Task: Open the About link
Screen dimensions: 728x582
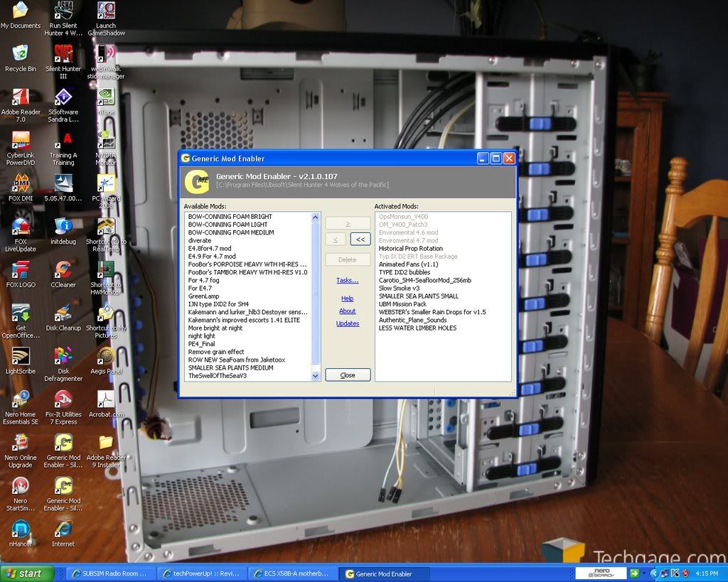Action: point(347,311)
